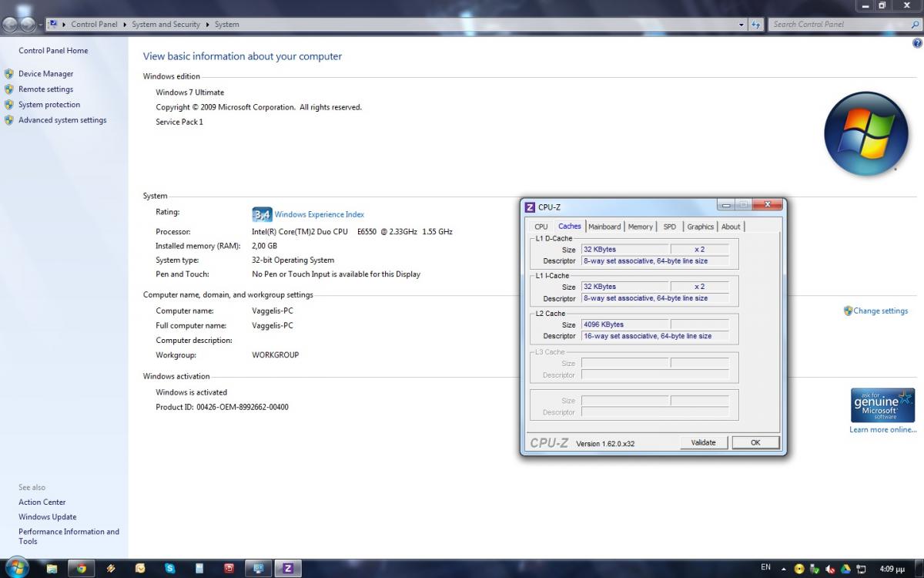The image size is (924, 578).
Task: Click the EN language indicator
Action: point(765,568)
